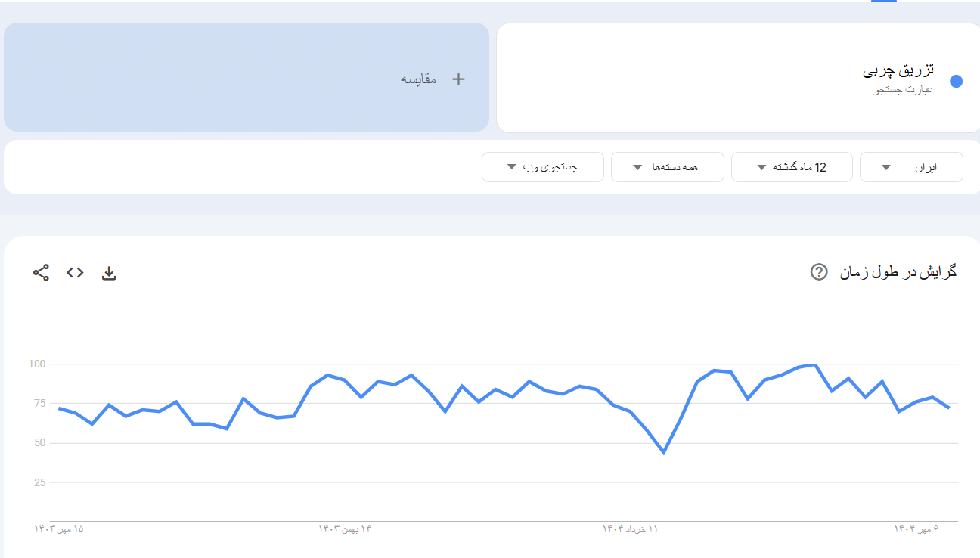
Task: Expand the 12 ماه گذشته time range dropdown
Action: click(791, 167)
